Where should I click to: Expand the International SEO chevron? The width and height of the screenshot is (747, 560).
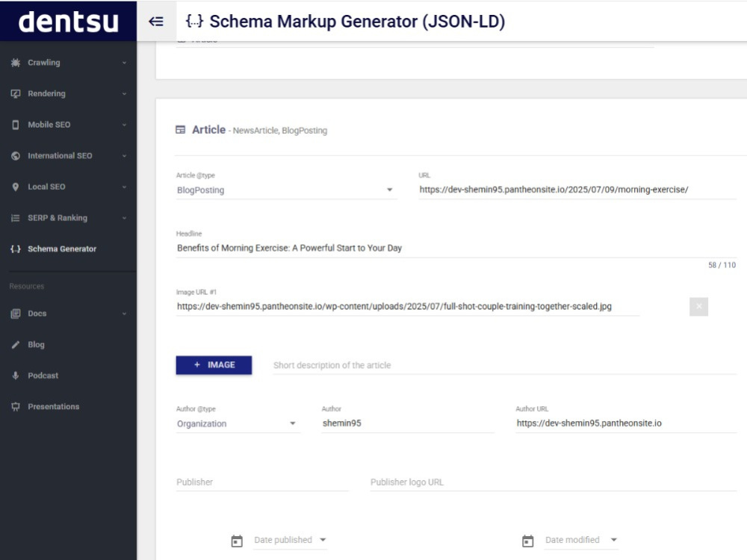pyautogui.click(x=124, y=156)
